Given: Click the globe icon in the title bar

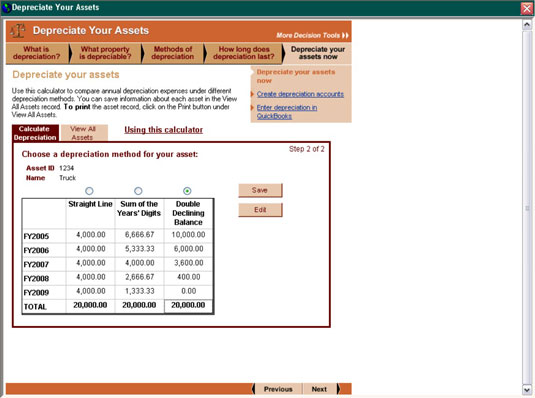Looking at the screenshot, I should point(6,8).
